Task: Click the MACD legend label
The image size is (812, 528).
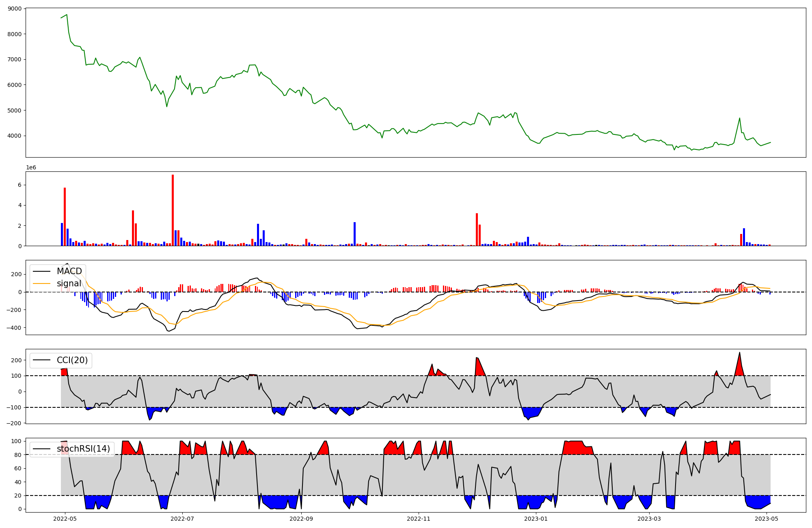Action: [69, 271]
